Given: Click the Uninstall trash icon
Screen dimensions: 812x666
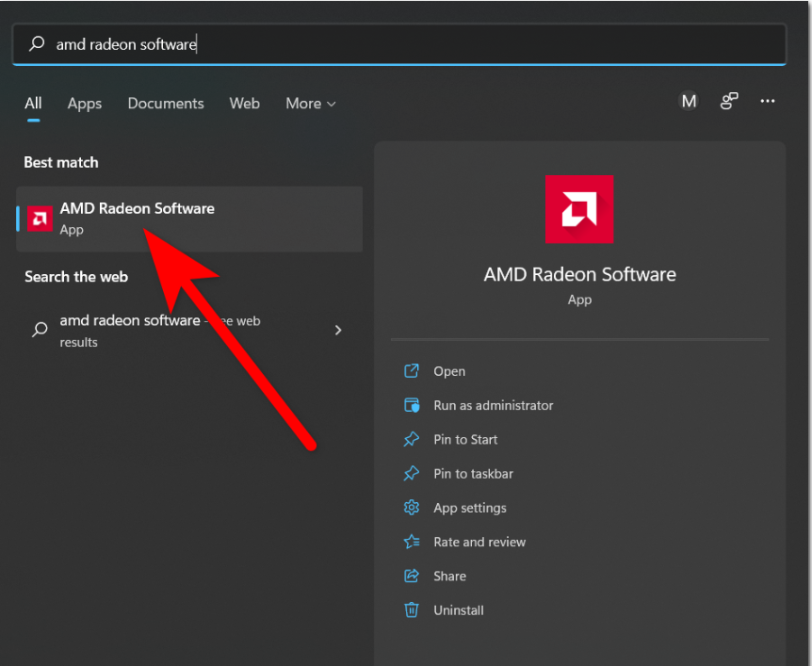Looking at the screenshot, I should coord(412,609).
